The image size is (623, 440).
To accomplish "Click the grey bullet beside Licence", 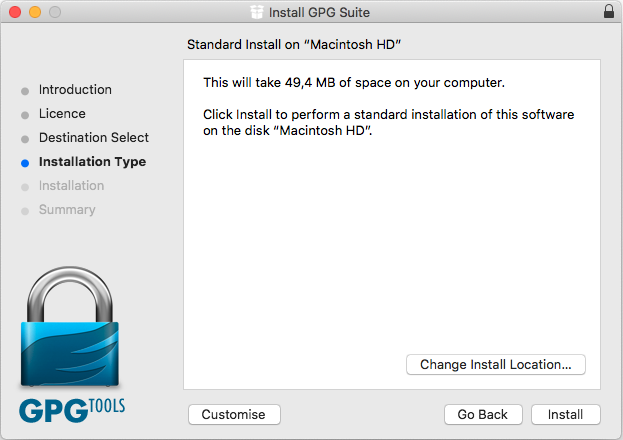I will pyautogui.click(x=25, y=115).
